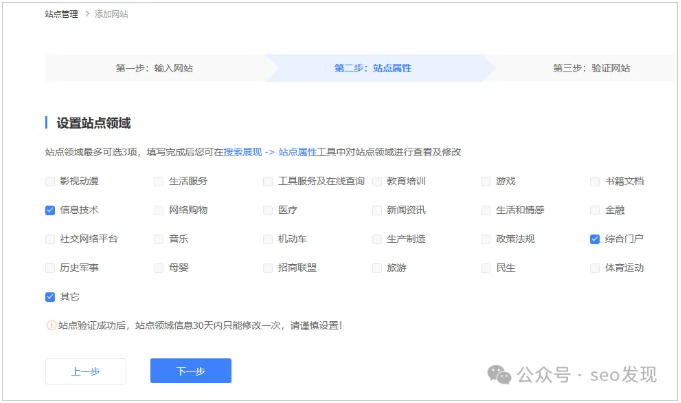Check the 招商联盟 checkbox
This screenshot has width=681, height=403.
pos(268,268)
